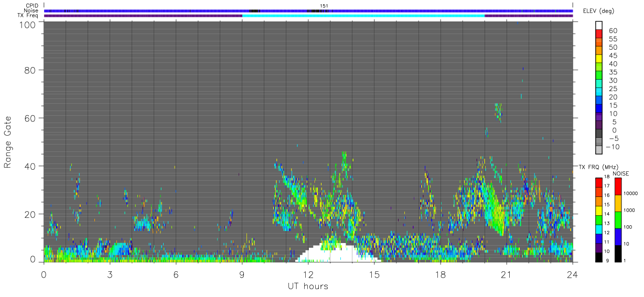Image resolution: width=644 pixels, height=297 pixels.
Task: Select the red 10000 noise level swatch
Action: tap(618, 186)
